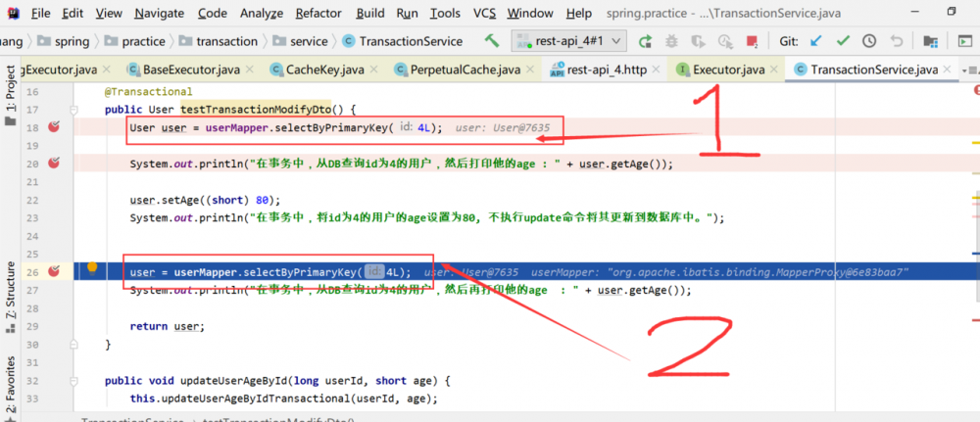
Task: Close the CacheKey.java tab
Action: tap(373, 70)
